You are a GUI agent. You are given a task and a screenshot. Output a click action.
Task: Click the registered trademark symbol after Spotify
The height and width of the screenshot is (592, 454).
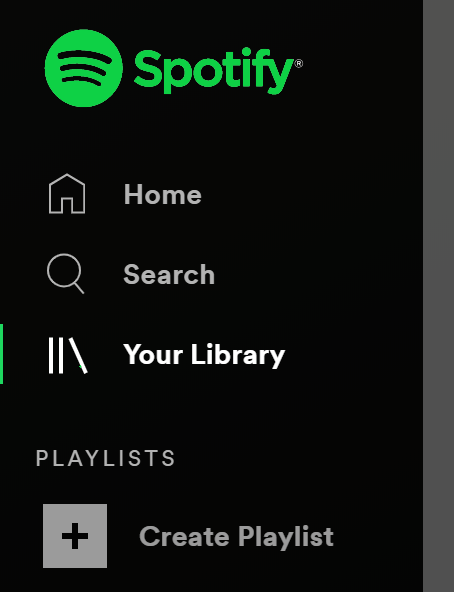coord(298,63)
